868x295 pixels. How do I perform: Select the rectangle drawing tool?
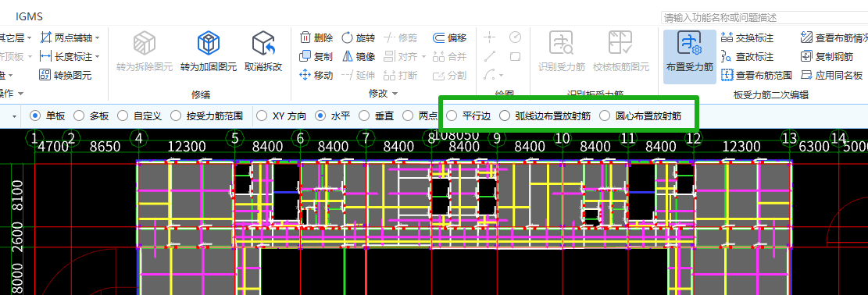click(516, 56)
